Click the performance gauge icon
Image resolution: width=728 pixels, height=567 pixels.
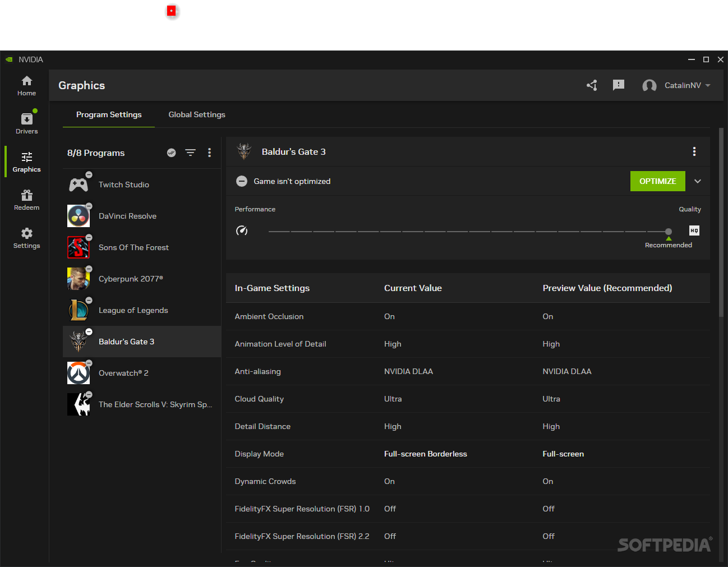point(242,231)
